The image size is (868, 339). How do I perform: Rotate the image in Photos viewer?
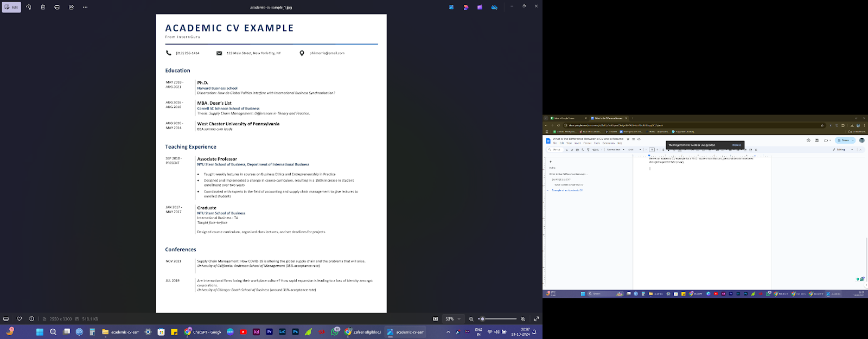tap(29, 7)
